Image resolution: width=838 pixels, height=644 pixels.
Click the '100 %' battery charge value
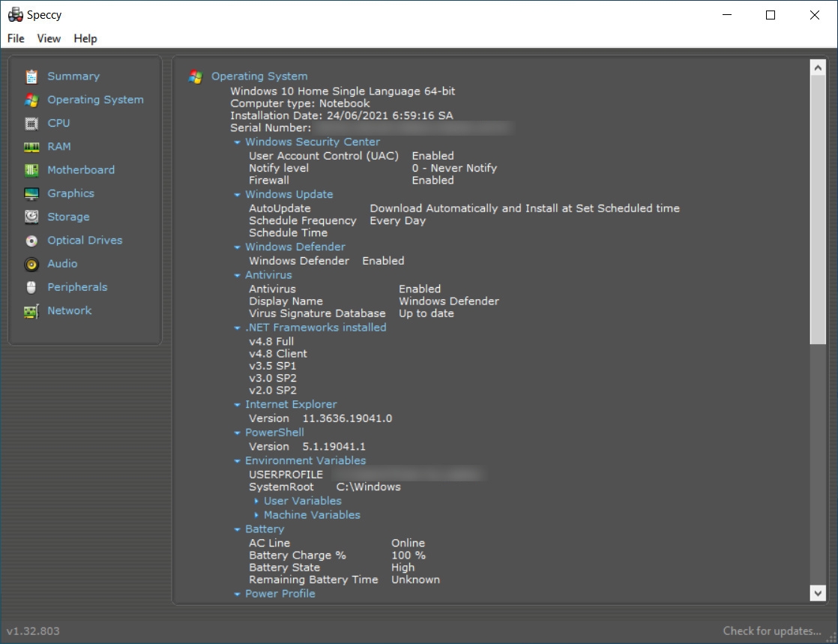409,556
